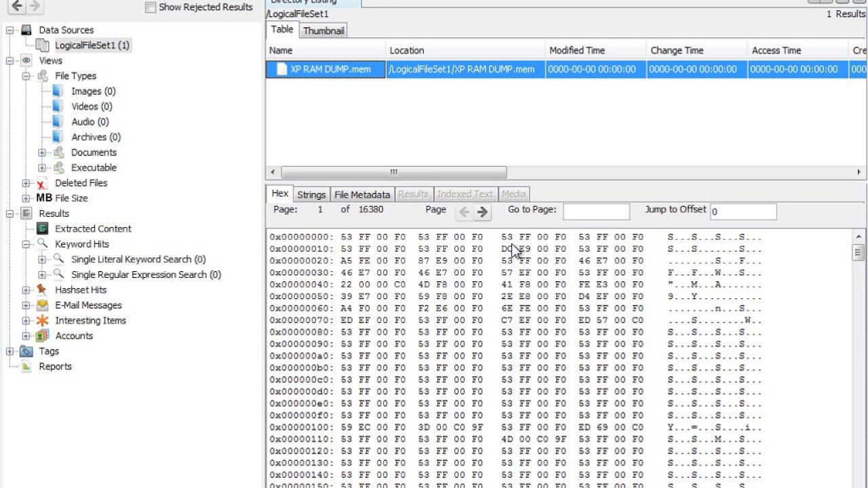Select the Videos file type icon
Image resolution: width=868 pixels, height=488 pixels.
[x=57, y=106]
